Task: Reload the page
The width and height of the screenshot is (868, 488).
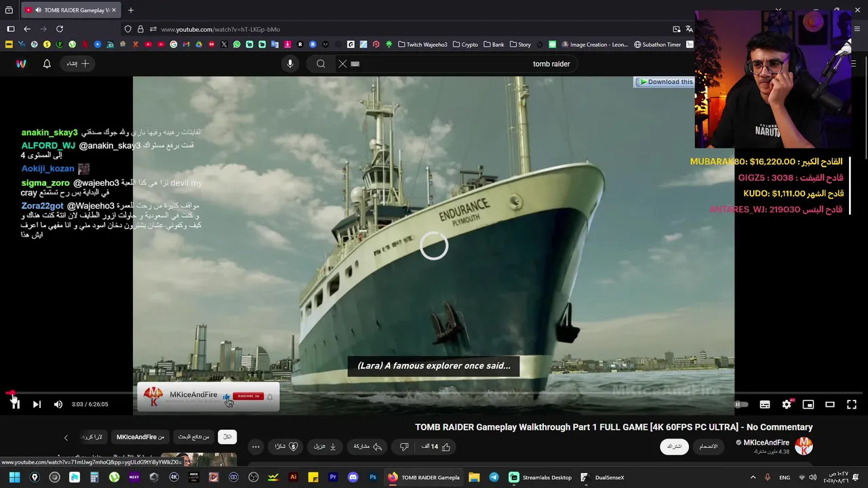Action: (60, 29)
